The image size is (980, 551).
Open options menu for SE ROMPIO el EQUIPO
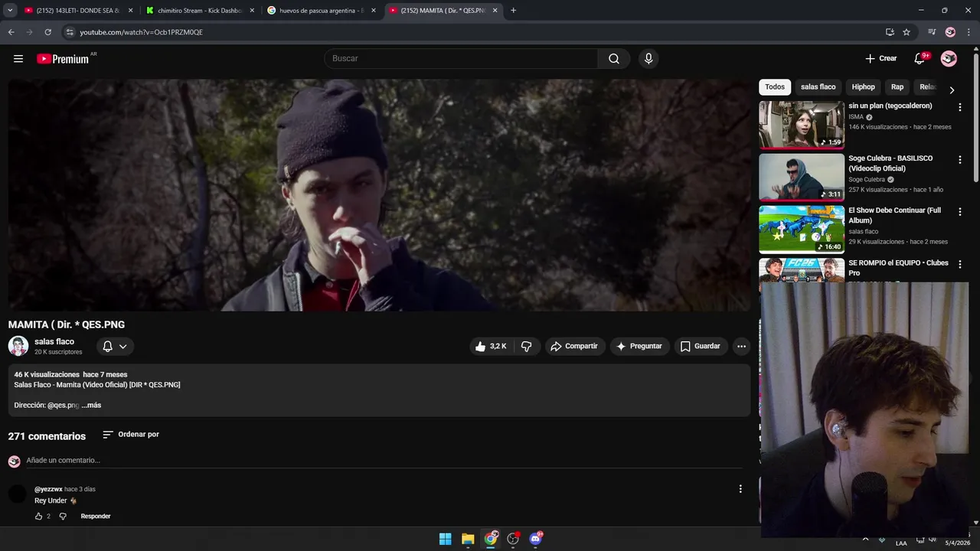(960, 265)
